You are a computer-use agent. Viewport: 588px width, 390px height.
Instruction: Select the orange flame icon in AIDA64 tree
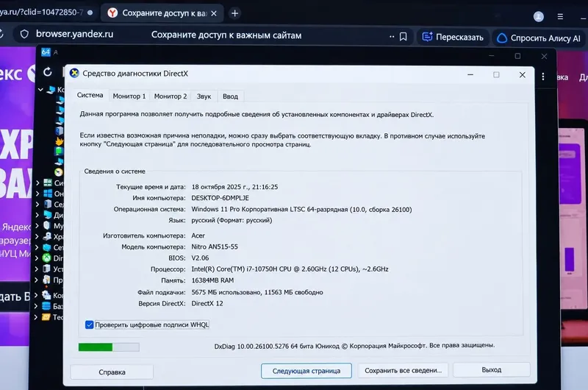(59, 141)
